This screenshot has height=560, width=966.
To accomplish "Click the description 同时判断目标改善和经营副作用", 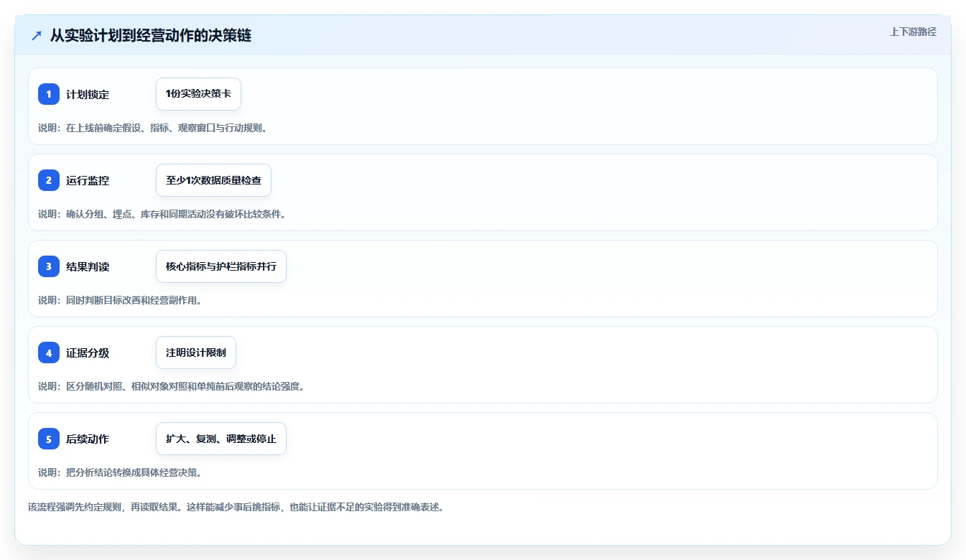I will point(120,300).
